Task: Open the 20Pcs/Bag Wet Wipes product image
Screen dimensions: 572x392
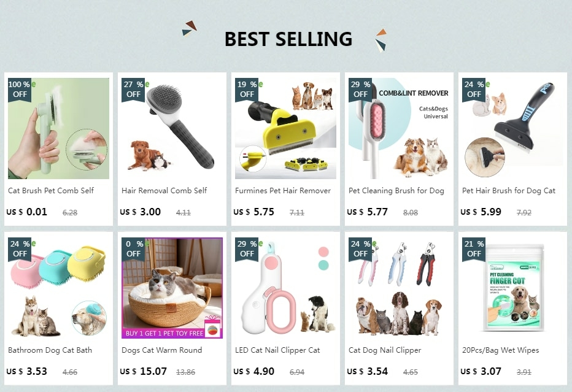Action: point(512,288)
